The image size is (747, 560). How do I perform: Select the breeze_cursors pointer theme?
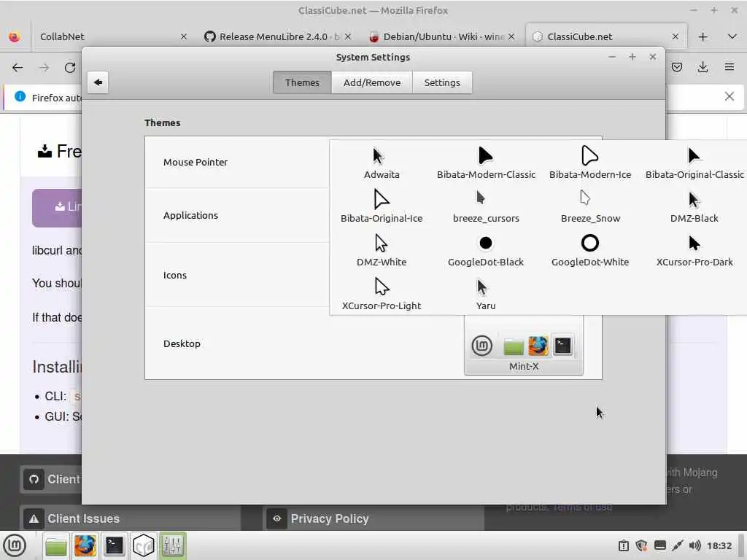pos(485,207)
